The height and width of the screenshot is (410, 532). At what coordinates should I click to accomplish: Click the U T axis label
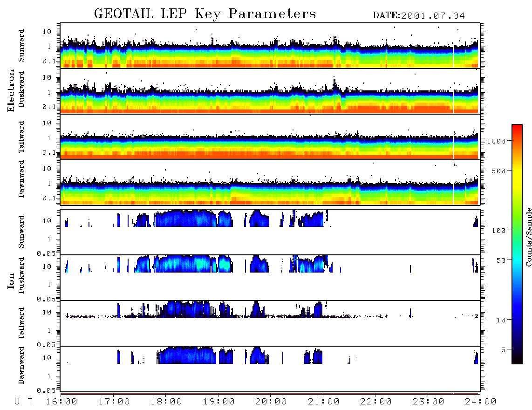[x=23, y=402]
